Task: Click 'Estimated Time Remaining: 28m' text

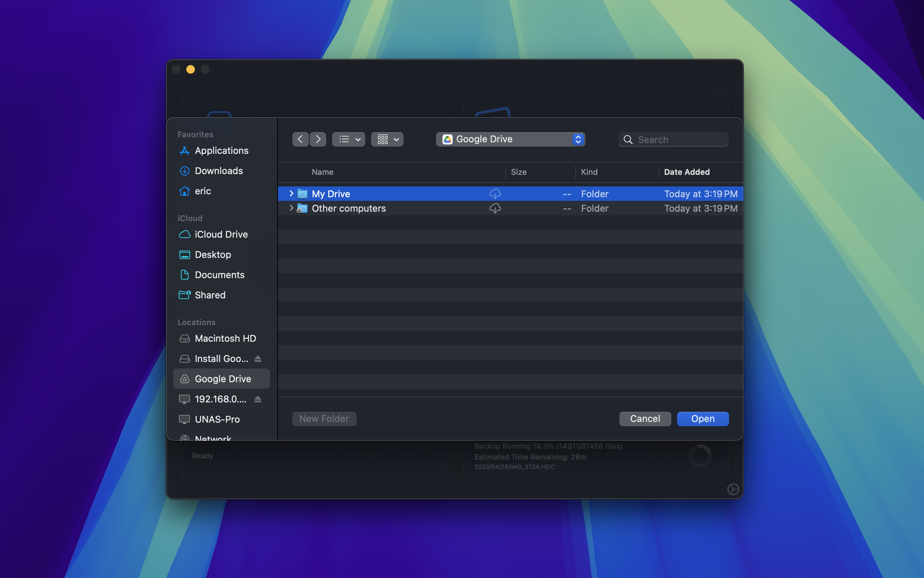Action: tap(530, 457)
